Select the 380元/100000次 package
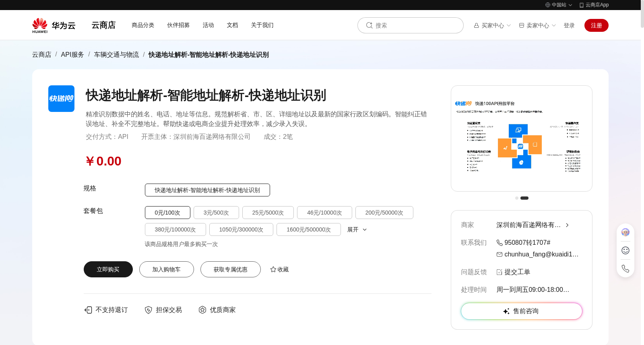644x345 pixels. point(175,229)
